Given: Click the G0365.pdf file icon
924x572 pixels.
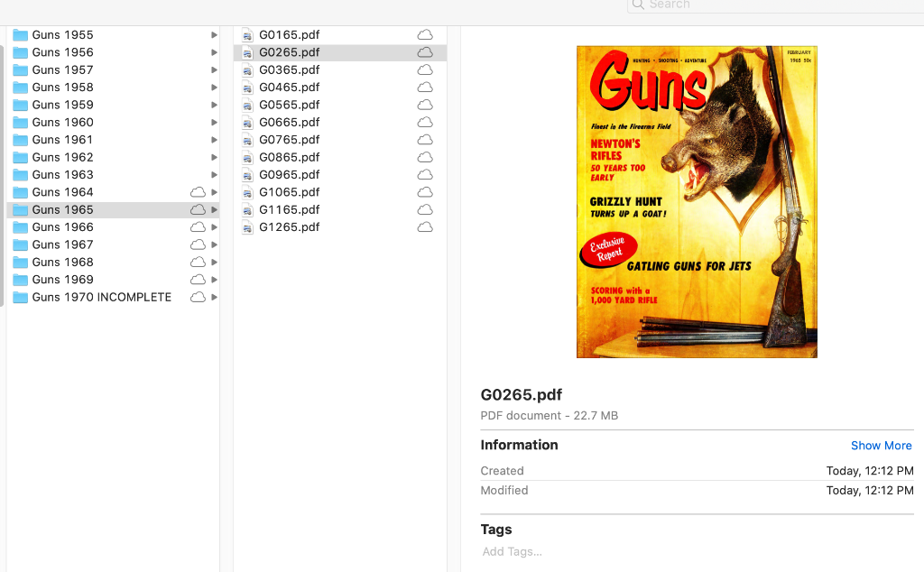Looking at the screenshot, I should (x=247, y=70).
